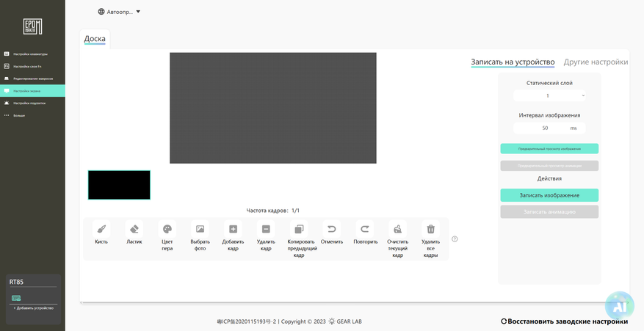Screen dimensions: 644x331
Task: Click the ICP 2020115193 footer link
Action: [x=247, y=321]
